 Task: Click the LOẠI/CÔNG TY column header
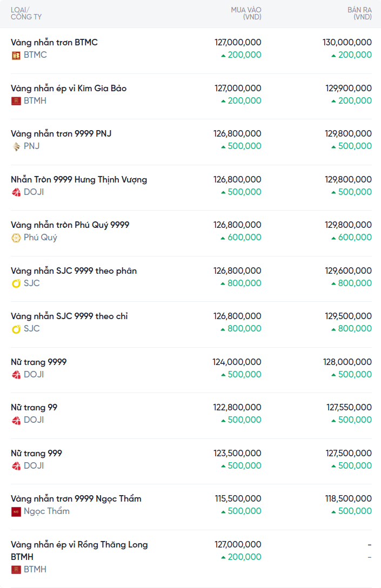(26, 13)
